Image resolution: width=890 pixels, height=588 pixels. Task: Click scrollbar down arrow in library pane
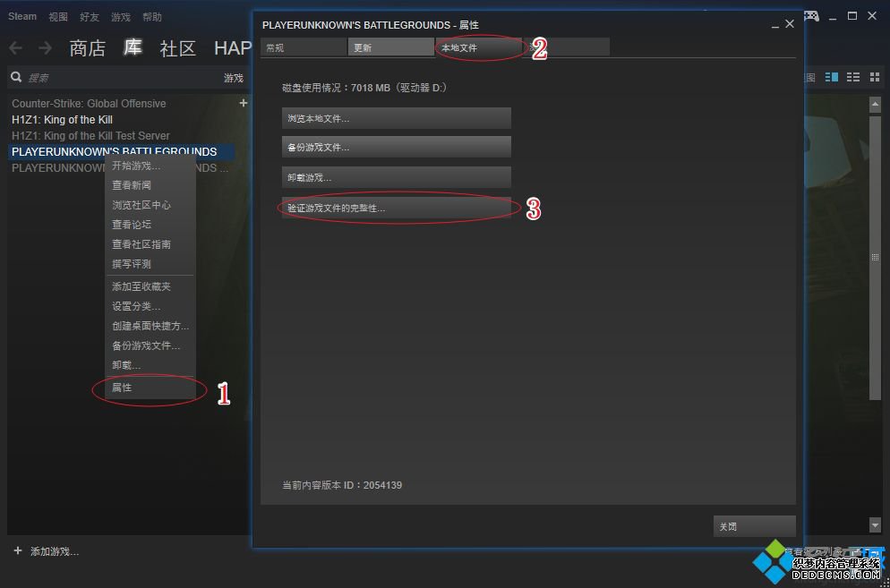click(x=875, y=526)
